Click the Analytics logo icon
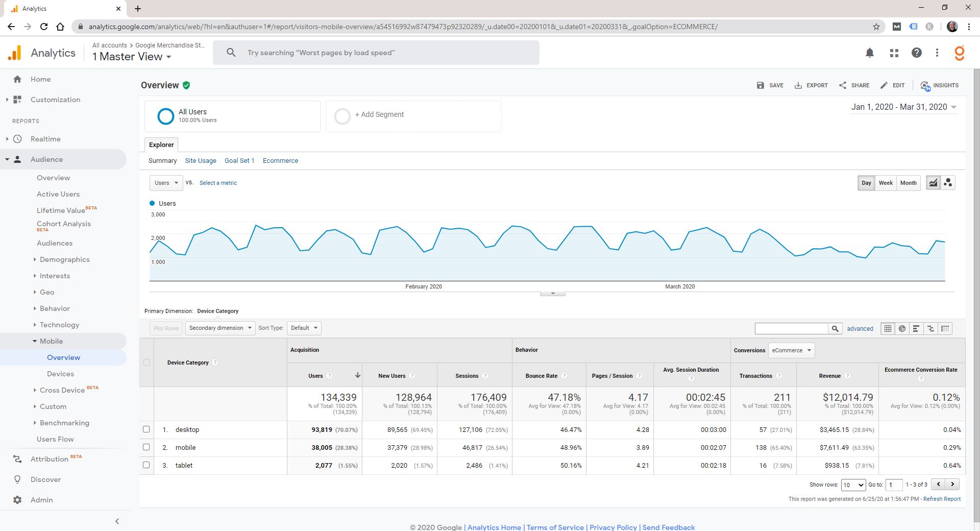This screenshot has height=531, width=980. click(15, 53)
